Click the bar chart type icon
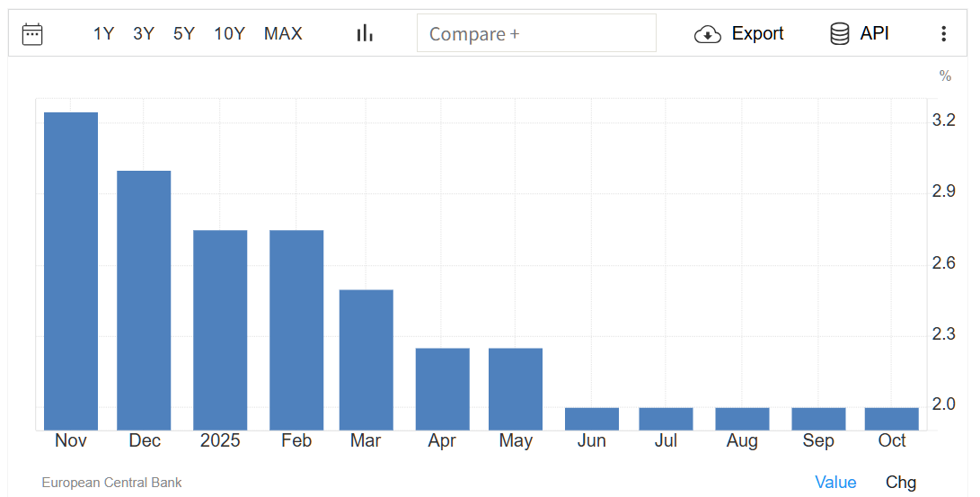This screenshot has width=980, height=497. [365, 34]
